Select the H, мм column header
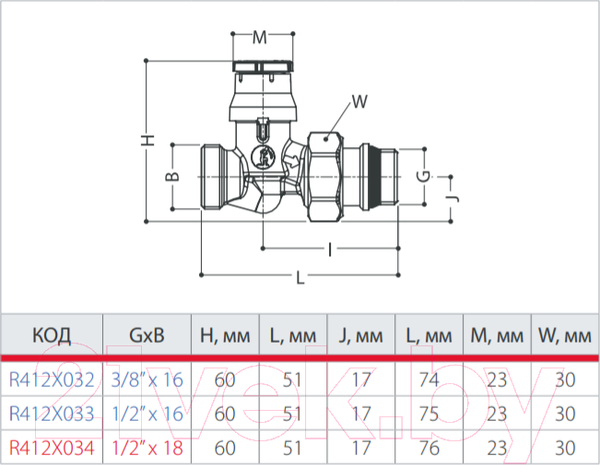 (223, 334)
